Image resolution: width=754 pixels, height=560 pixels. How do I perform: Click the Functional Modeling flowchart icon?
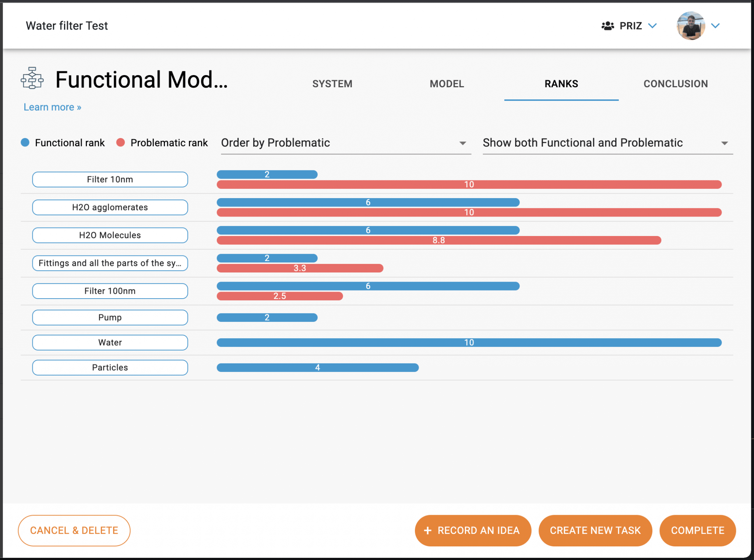(x=32, y=78)
